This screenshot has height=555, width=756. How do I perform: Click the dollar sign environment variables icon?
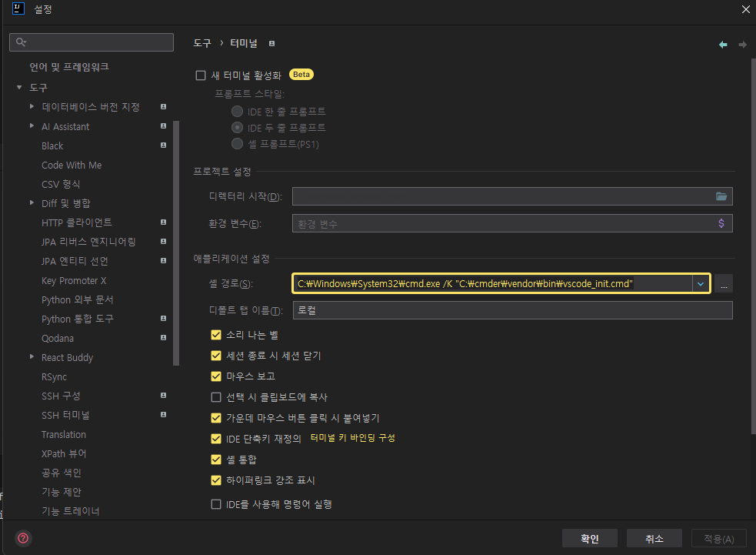[x=721, y=223]
